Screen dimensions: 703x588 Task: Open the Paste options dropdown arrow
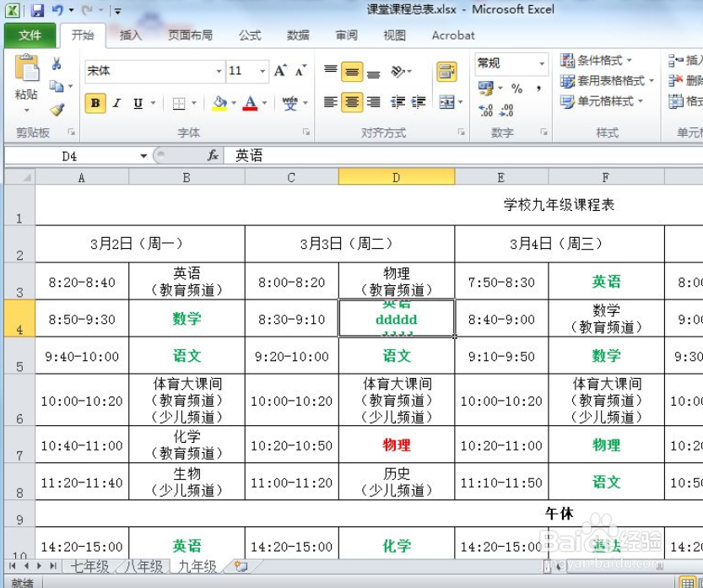pos(26,110)
